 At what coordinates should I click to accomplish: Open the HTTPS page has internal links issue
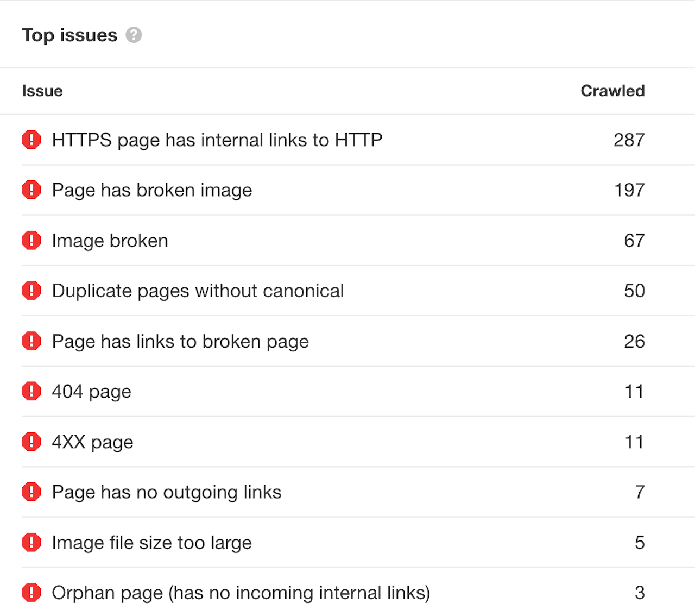pyautogui.click(x=217, y=140)
